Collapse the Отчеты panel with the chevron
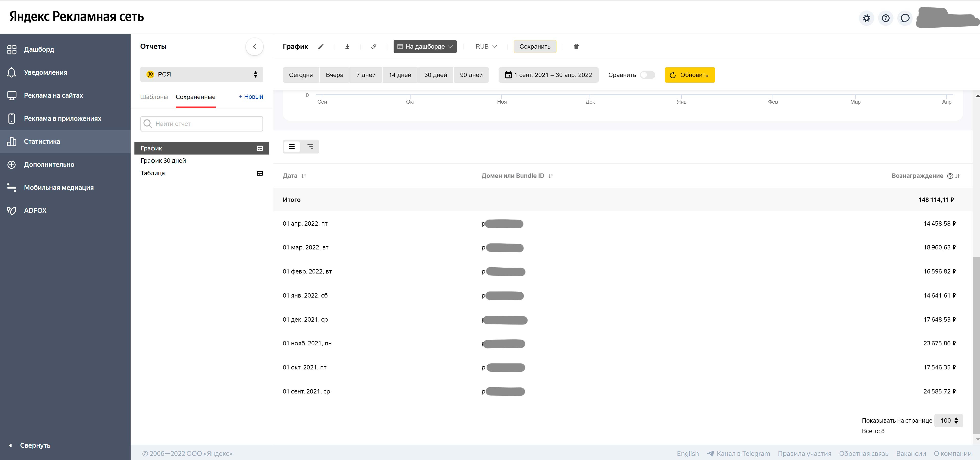 click(255, 46)
